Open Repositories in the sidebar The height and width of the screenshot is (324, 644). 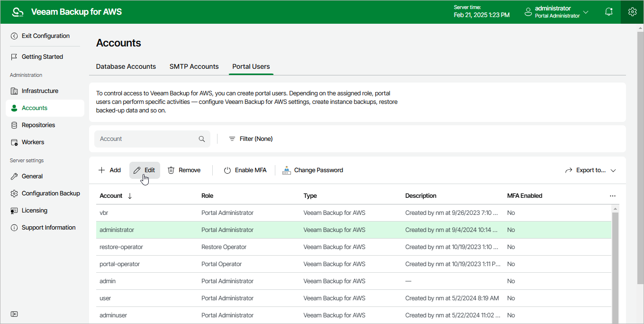point(38,125)
